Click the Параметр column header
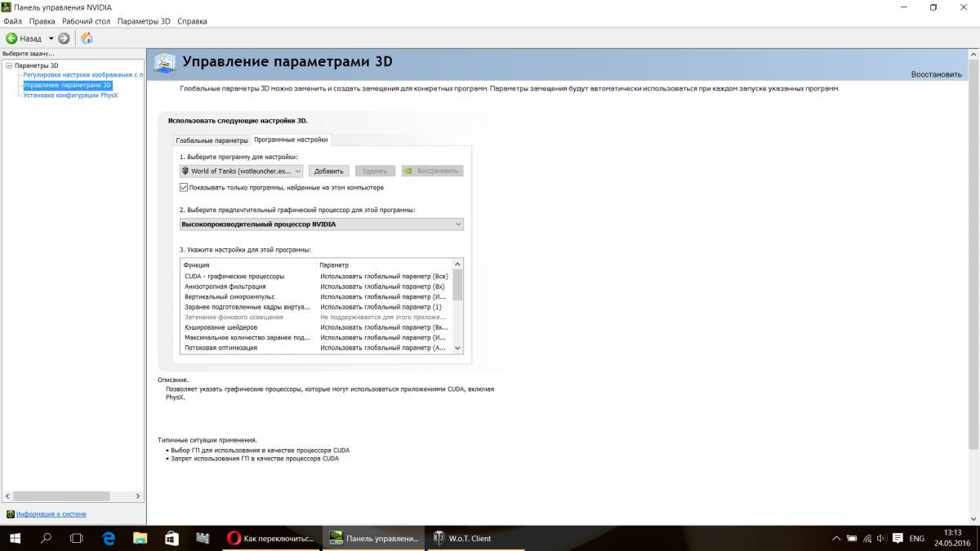Screen dimensions: 980x551 click(384, 265)
